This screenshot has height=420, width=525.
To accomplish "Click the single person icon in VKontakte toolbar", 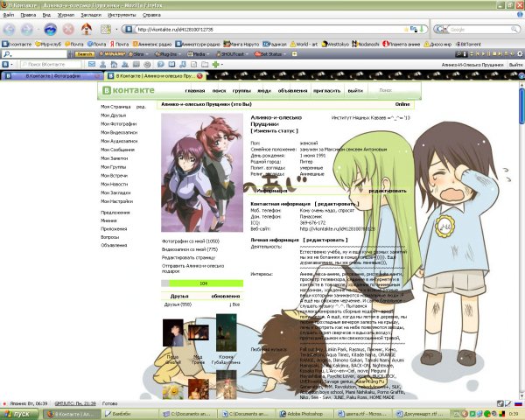I will [102, 64].
